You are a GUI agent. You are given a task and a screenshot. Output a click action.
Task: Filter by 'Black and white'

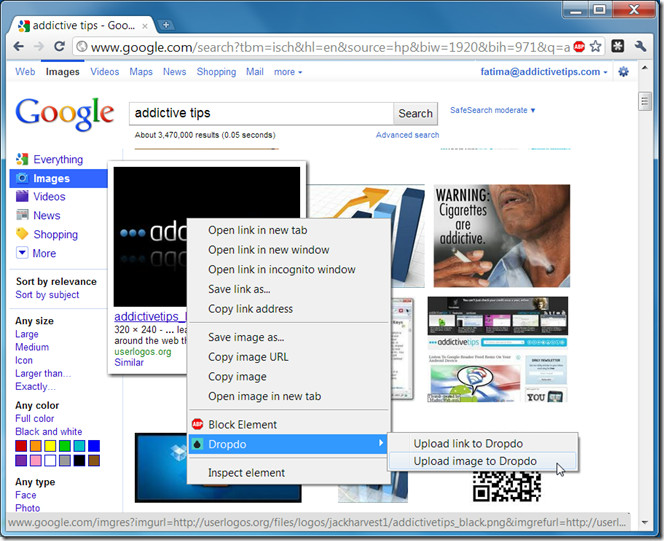point(49,432)
